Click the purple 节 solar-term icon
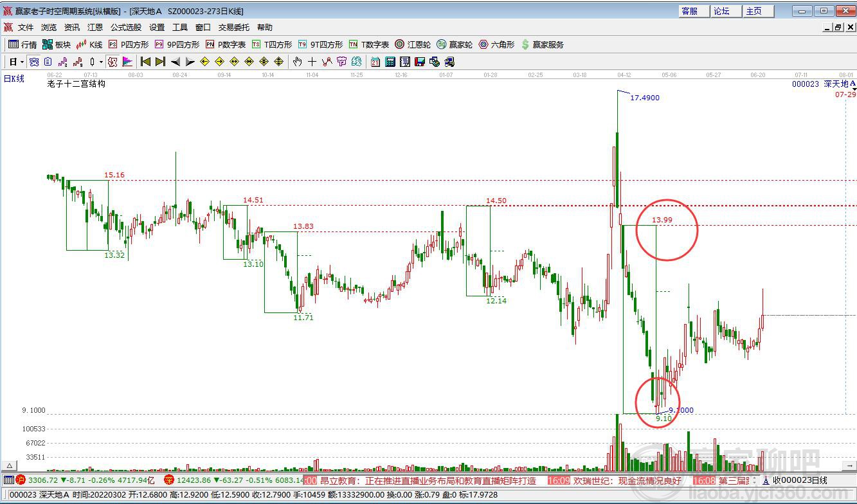The width and height of the screenshot is (857, 504). (341, 62)
